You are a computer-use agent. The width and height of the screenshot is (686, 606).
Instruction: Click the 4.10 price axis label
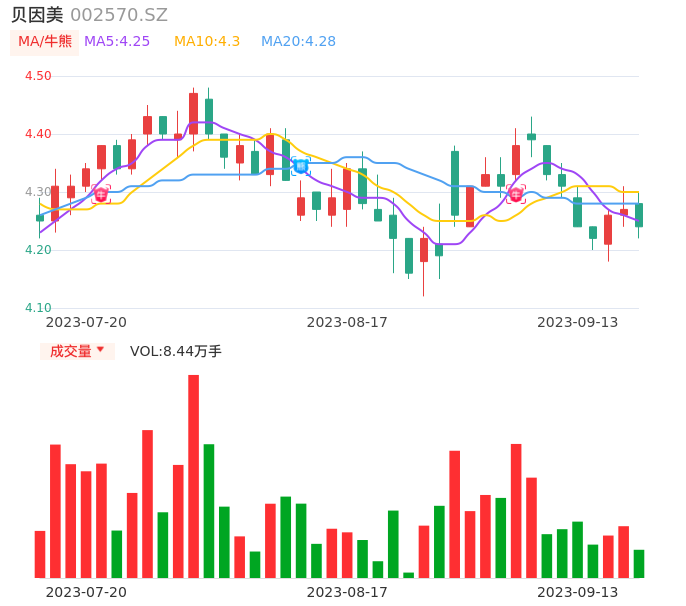(38, 308)
